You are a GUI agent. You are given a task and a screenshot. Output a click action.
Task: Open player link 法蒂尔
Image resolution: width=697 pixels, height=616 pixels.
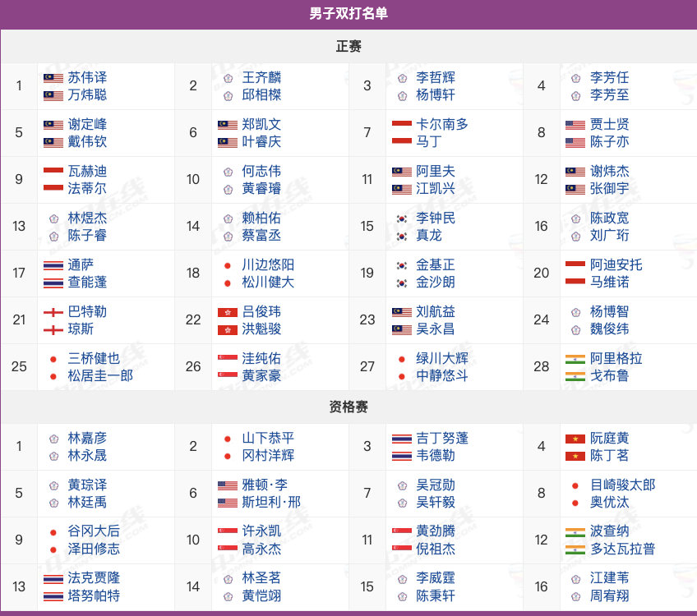point(87,189)
